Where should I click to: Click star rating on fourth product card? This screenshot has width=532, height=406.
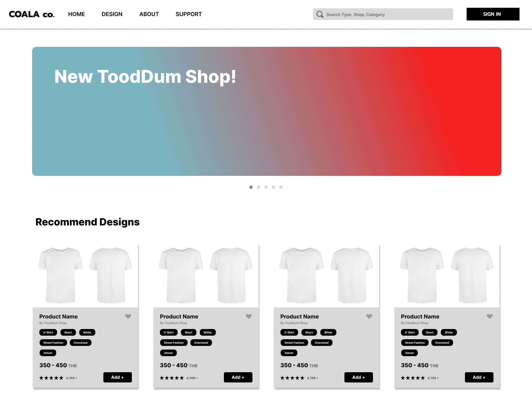(413, 378)
